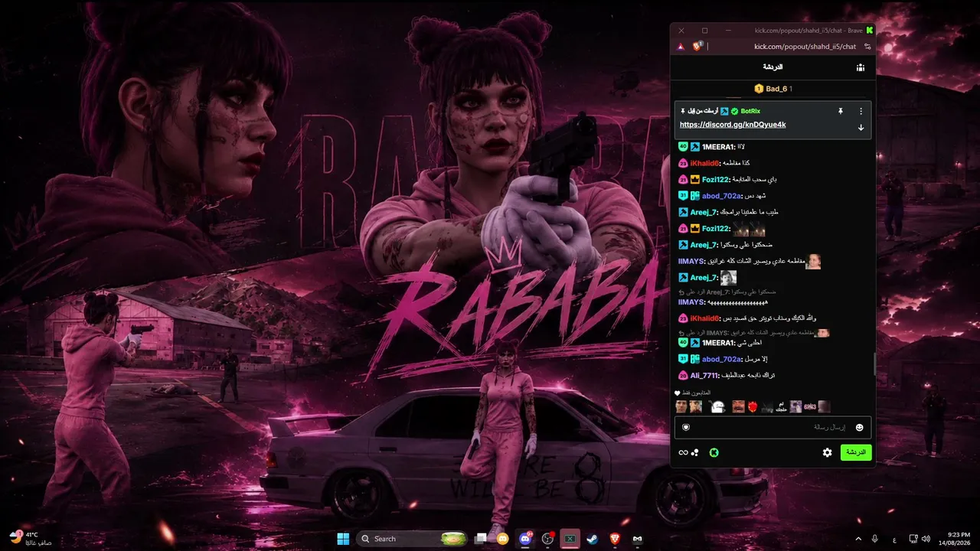The height and width of the screenshot is (551, 980).
Task: Open Brave browser from the taskbar
Action: pos(615,539)
